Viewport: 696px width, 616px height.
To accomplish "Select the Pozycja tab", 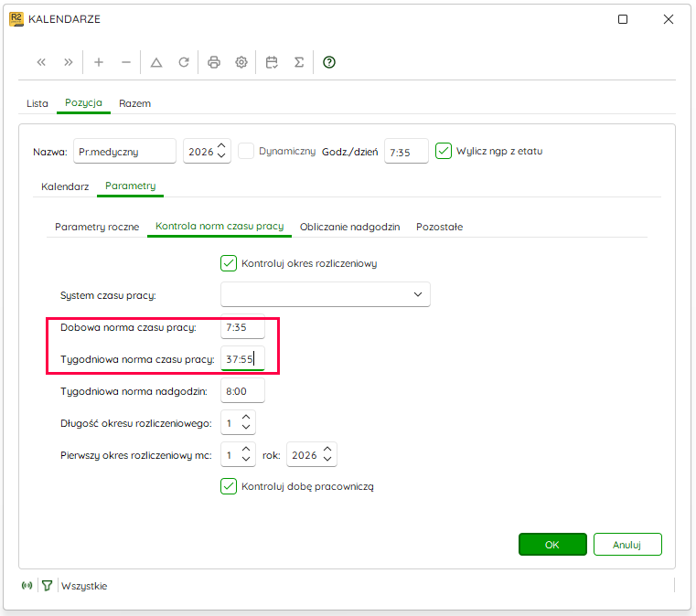I will [x=83, y=102].
